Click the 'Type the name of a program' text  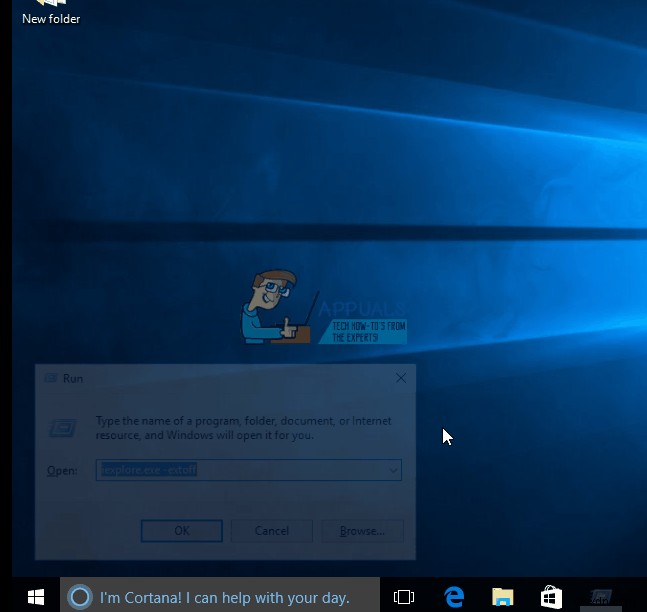tap(243, 428)
